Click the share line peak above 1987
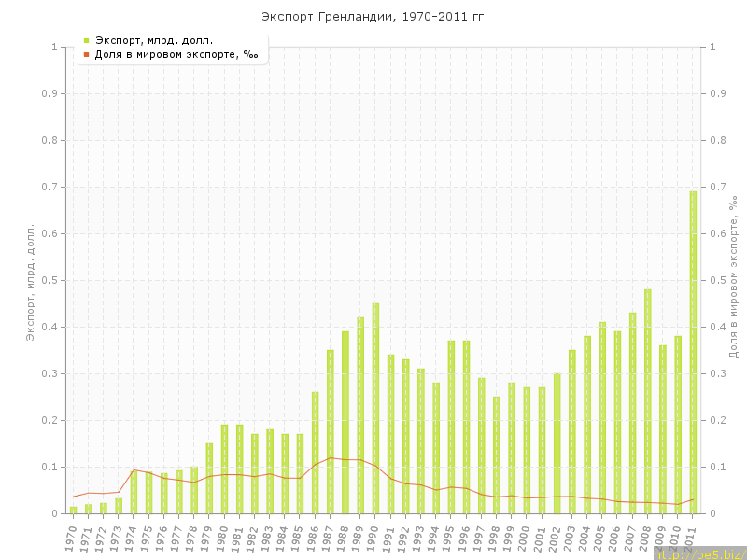The height and width of the screenshot is (560, 747). (331, 457)
